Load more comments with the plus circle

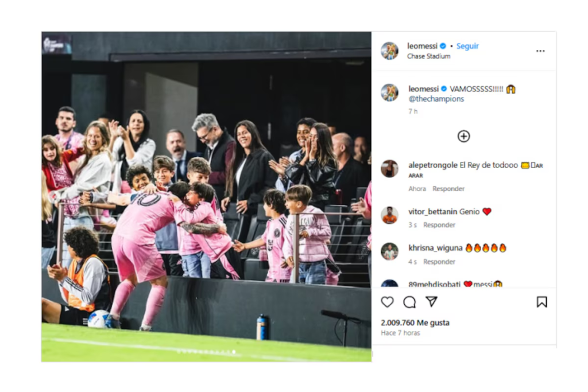pos(464,136)
